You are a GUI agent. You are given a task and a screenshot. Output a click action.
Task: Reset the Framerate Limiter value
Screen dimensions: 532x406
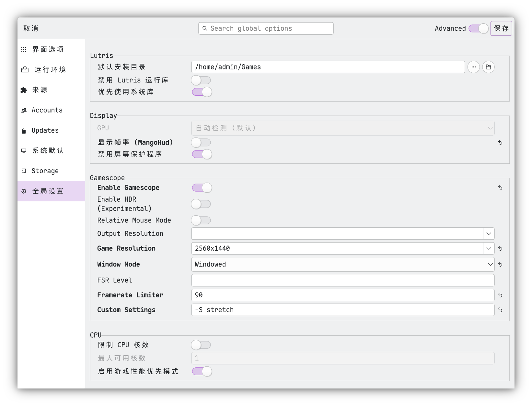(500, 295)
